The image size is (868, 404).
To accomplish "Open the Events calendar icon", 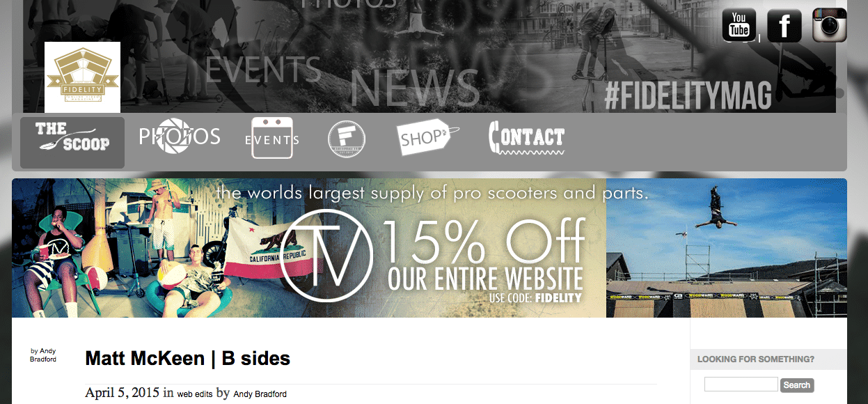I will [272, 138].
